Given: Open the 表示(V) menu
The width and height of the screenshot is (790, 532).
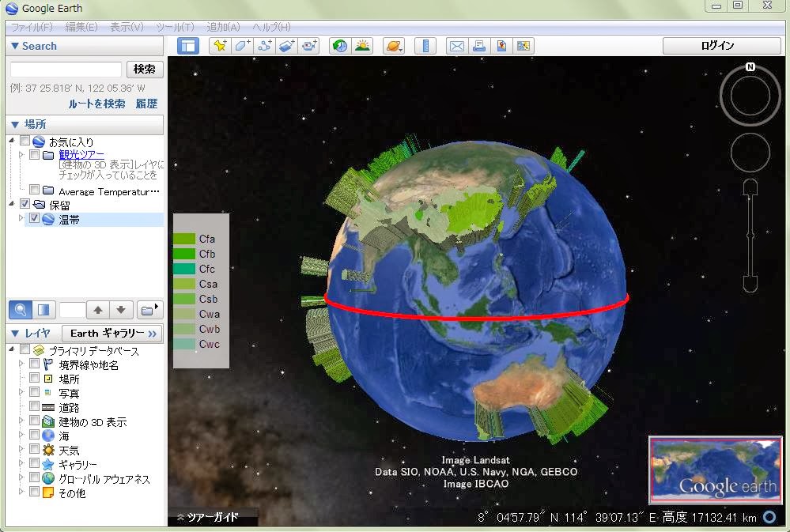Looking at the screenshot, I should (127, 27).
